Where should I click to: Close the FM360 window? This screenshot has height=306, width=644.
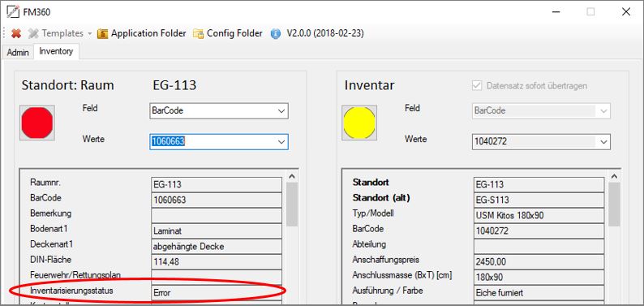click(626, 12)
